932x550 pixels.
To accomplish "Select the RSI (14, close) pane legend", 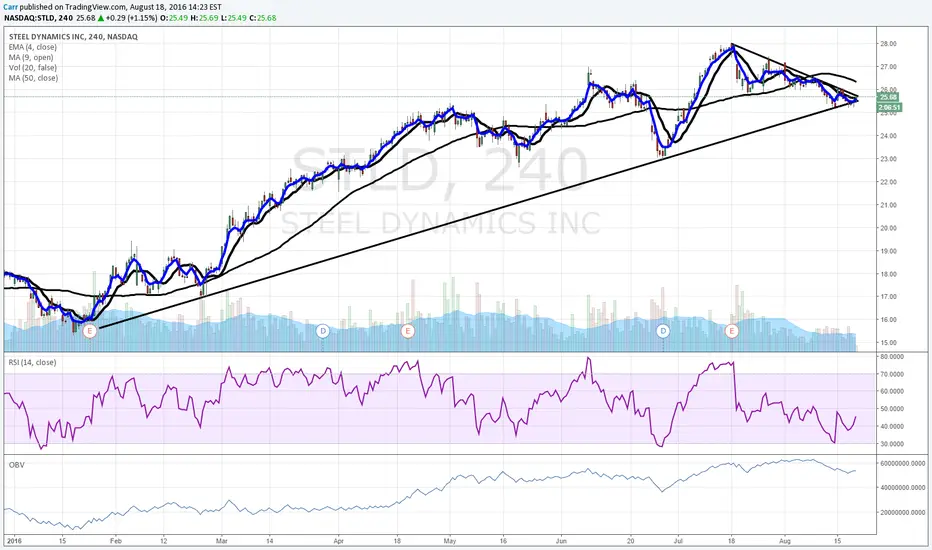I will point(32,362).
